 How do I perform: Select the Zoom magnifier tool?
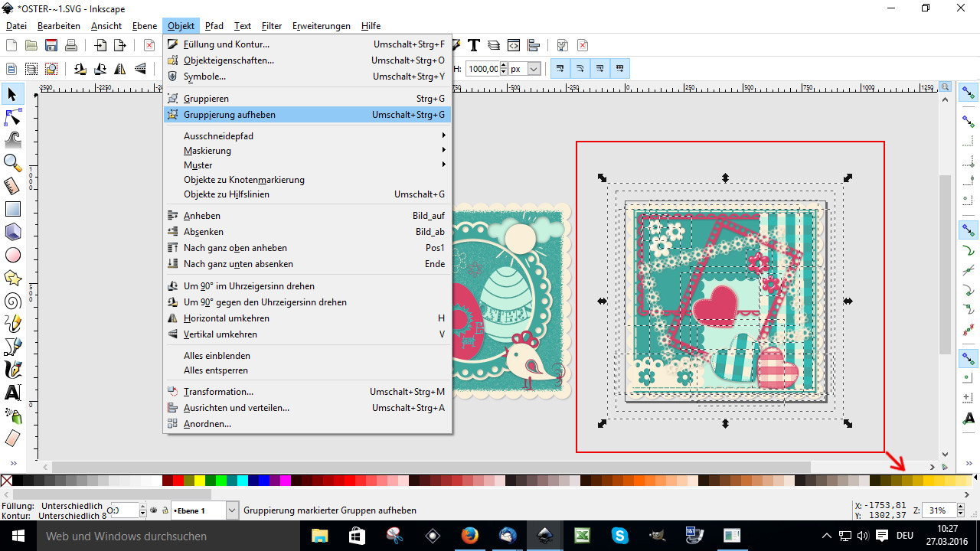point(12,162)
